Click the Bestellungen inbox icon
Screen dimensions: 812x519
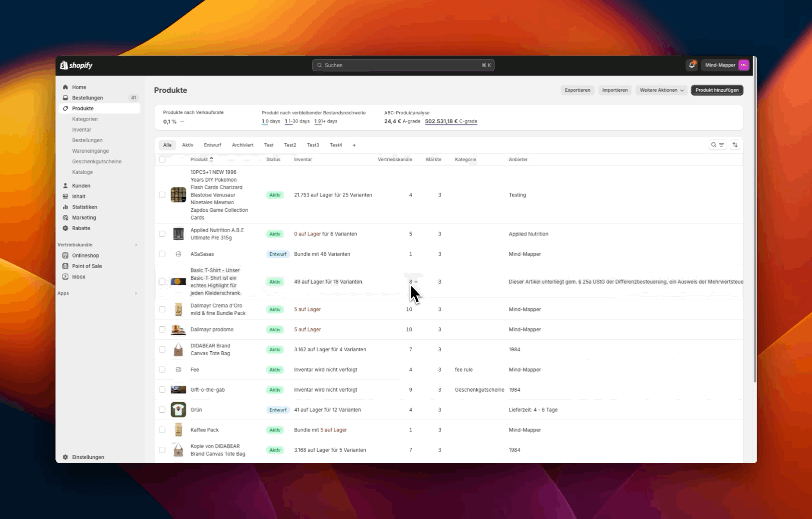[65, 98]
